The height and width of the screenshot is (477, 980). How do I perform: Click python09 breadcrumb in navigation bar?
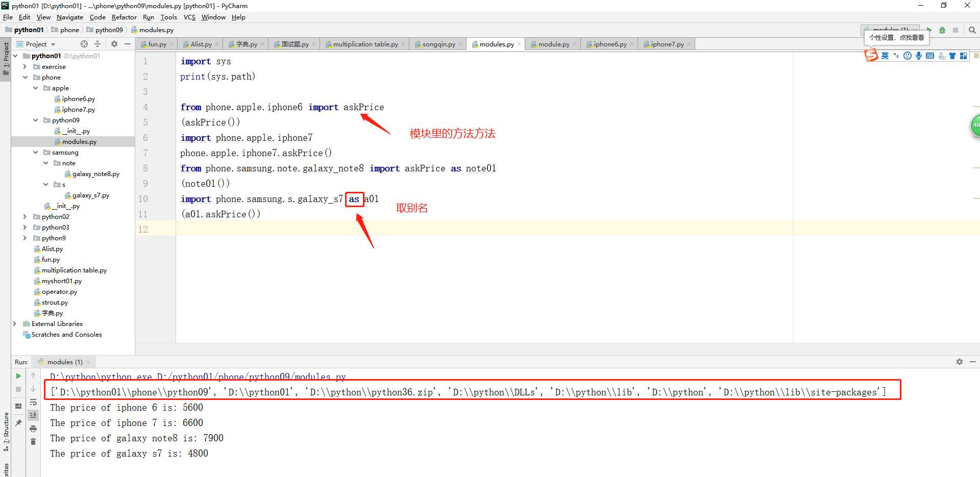(105, 30)
